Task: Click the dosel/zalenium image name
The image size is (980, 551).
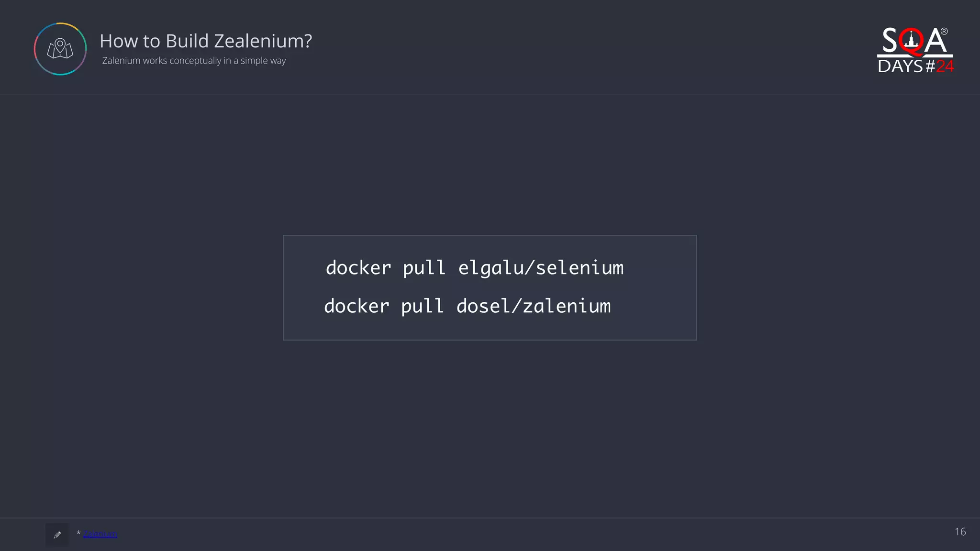Action: (x=534, y=306)
